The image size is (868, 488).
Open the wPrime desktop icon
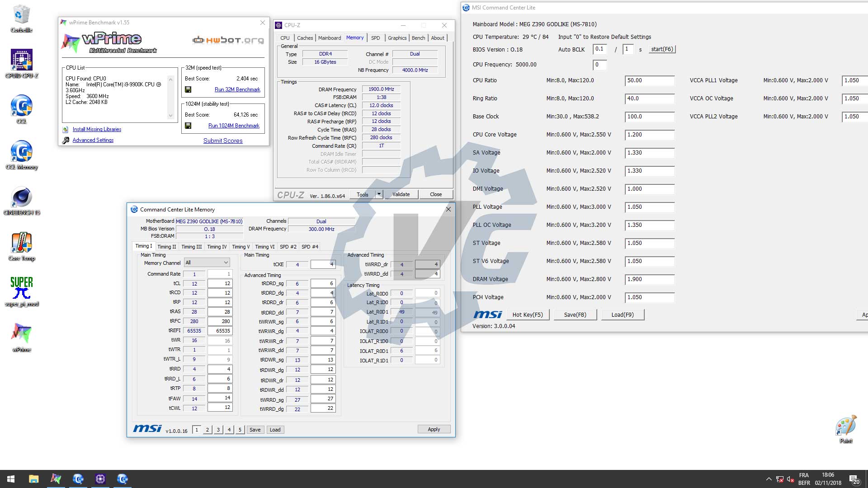21,338
